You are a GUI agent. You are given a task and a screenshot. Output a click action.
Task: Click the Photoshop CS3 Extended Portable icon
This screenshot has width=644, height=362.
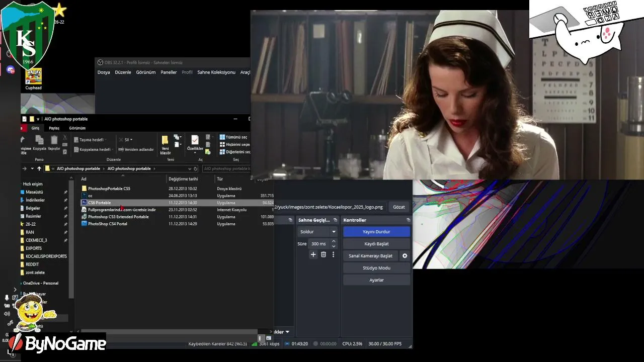[84, 217]
